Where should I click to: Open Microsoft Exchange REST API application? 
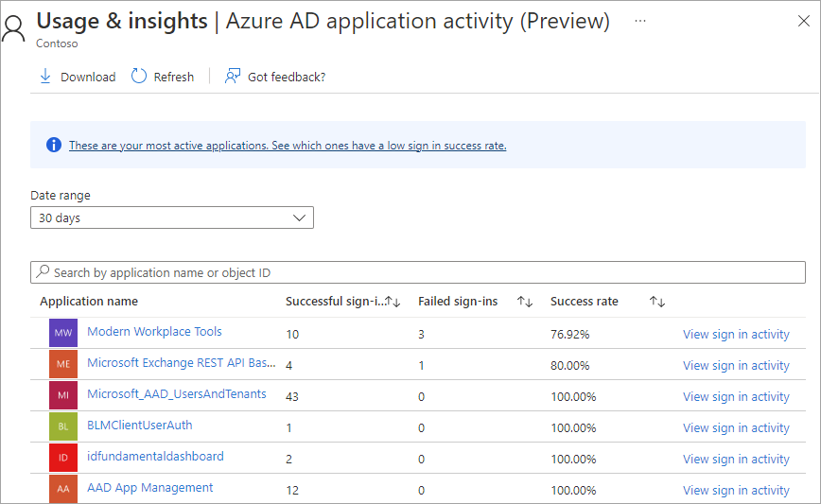click(182, 363)
